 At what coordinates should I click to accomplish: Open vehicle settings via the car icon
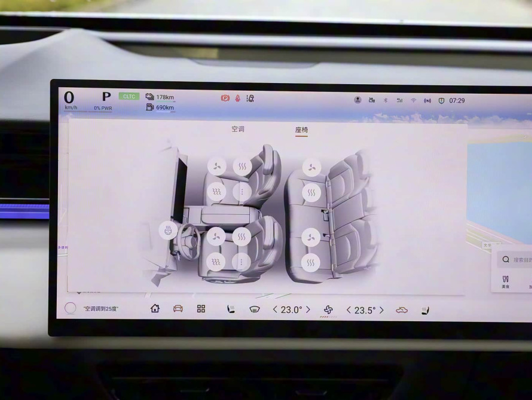click(x=178, y=309)
